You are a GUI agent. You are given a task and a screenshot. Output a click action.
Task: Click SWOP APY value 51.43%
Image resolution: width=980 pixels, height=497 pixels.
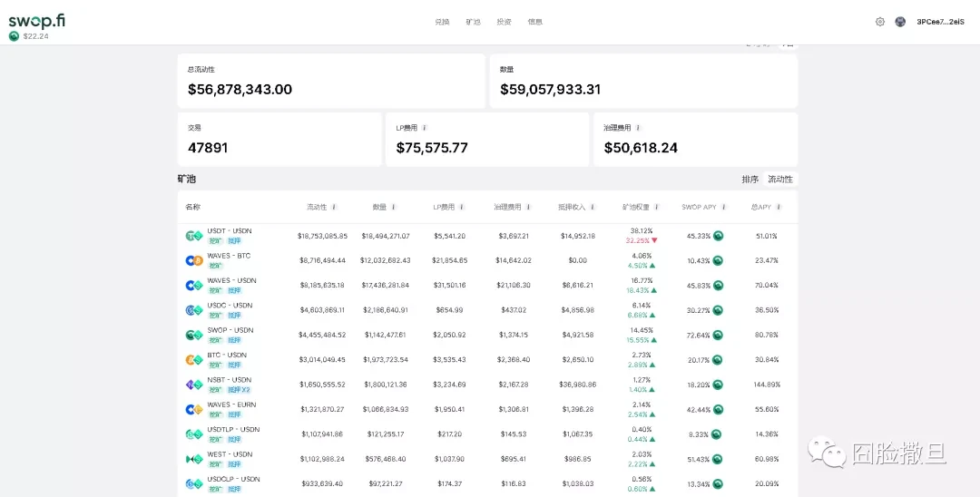point(698,459)
